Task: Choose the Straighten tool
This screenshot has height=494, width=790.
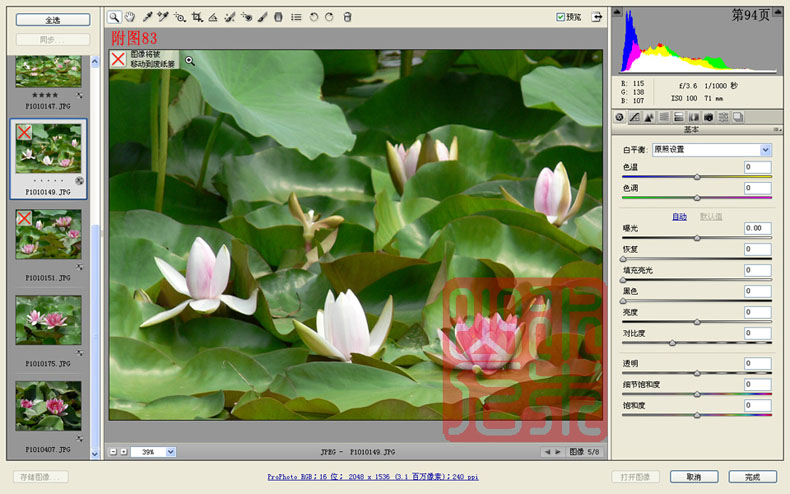Action: click(213, 17)
